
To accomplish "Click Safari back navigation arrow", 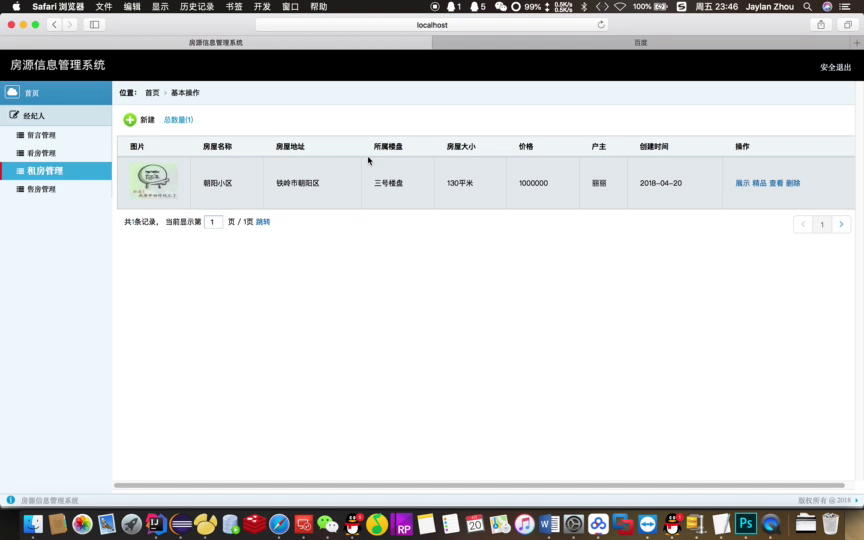I will pyautogui.click(x=54, y=24).
